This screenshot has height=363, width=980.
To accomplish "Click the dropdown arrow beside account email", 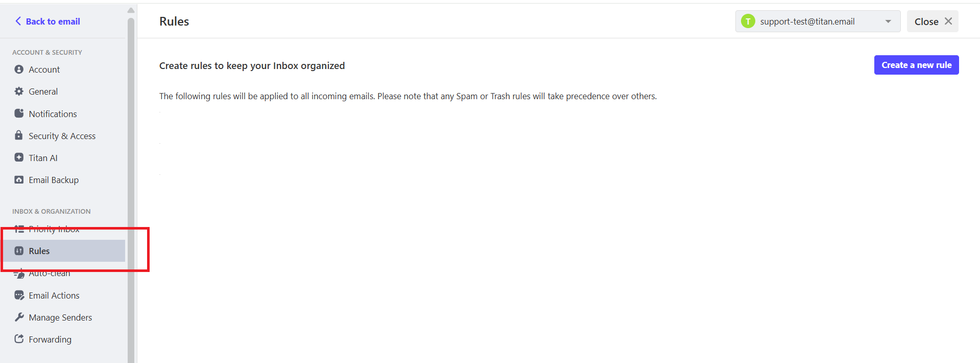I will [888, 21].
